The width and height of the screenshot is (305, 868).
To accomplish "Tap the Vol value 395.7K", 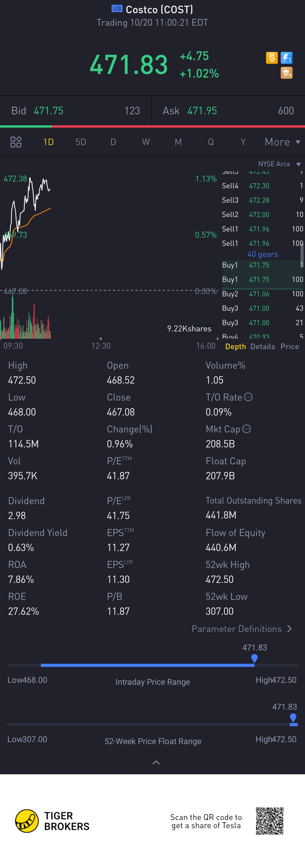I will (x=23, y=476).
